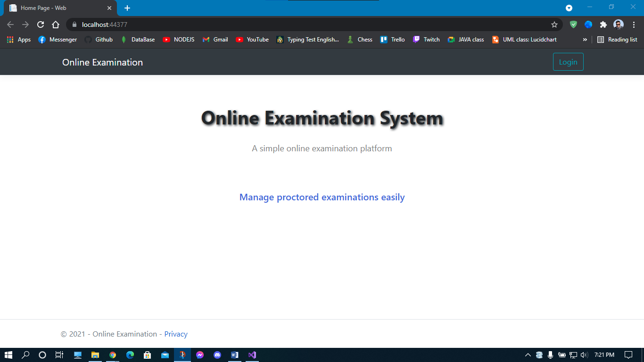
Task: Show hidden system tray icons
Action: 528,355
